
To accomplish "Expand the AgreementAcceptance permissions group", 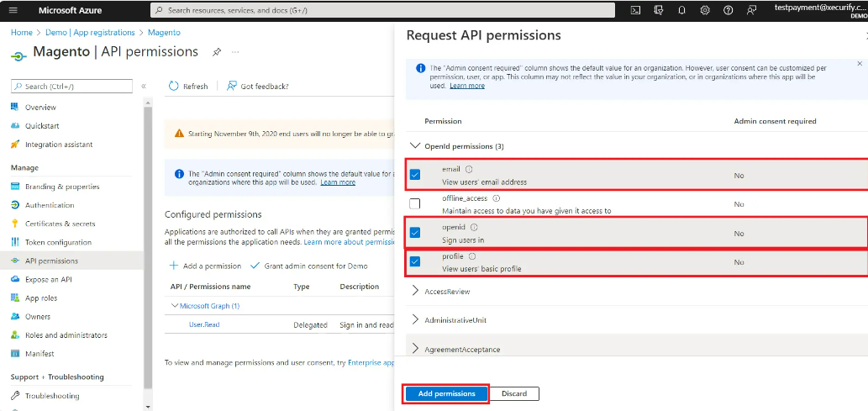I will tap(415, 349).
